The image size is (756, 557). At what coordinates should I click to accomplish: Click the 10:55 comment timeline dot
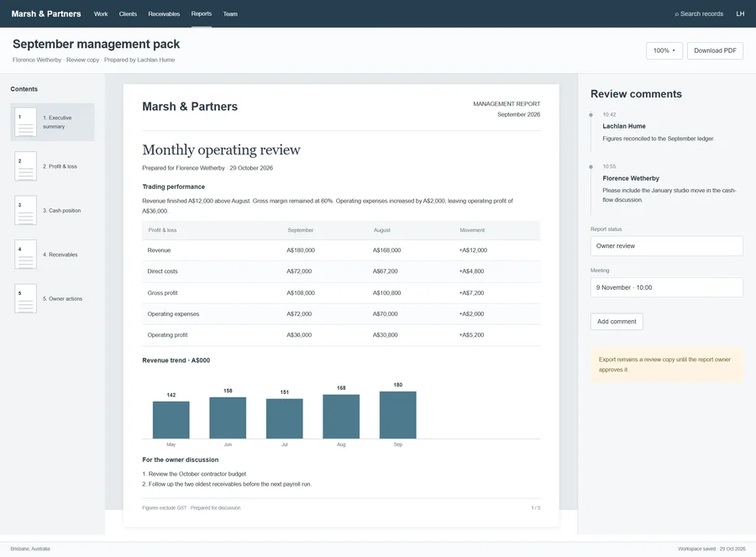click(591, 167)
